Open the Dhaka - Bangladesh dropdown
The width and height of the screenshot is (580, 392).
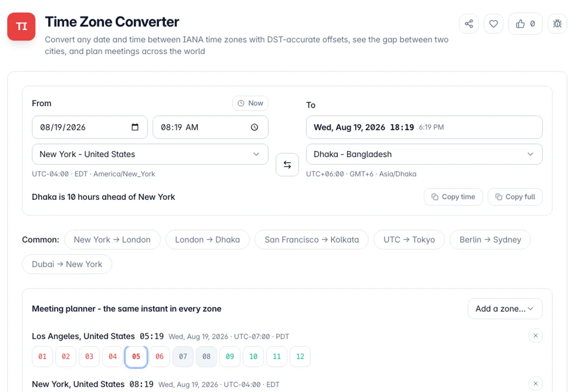point(424,154)
